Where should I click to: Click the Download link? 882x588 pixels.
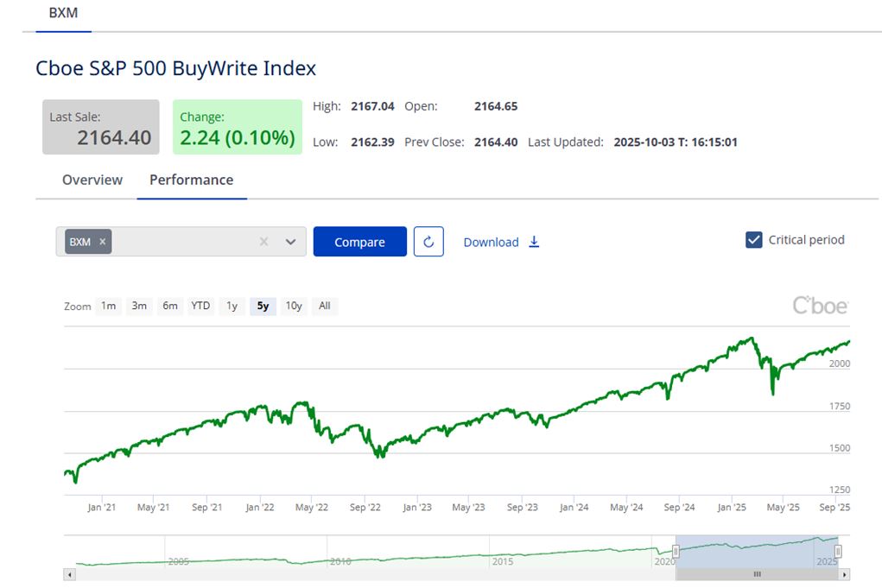491,242
